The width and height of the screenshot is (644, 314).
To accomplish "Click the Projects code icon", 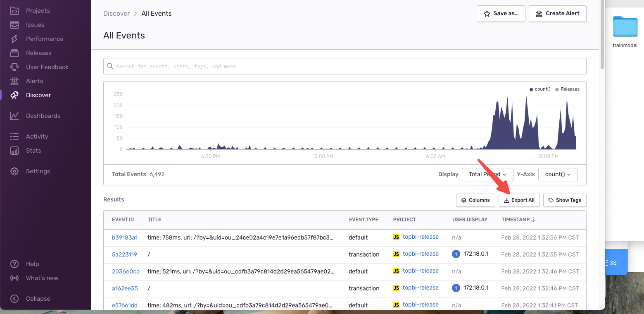I will (14, 11).
